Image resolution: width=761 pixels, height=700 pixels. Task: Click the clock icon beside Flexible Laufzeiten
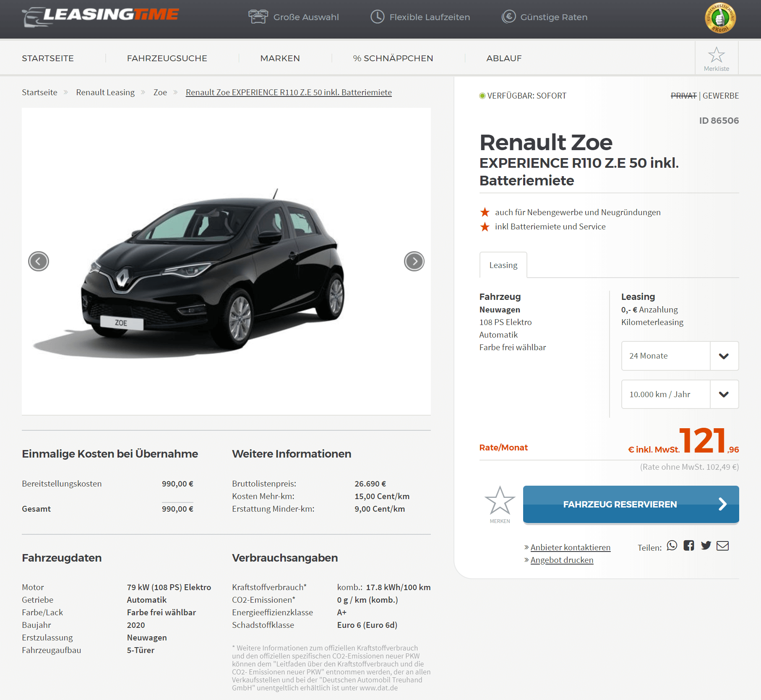tap(378, 17)
